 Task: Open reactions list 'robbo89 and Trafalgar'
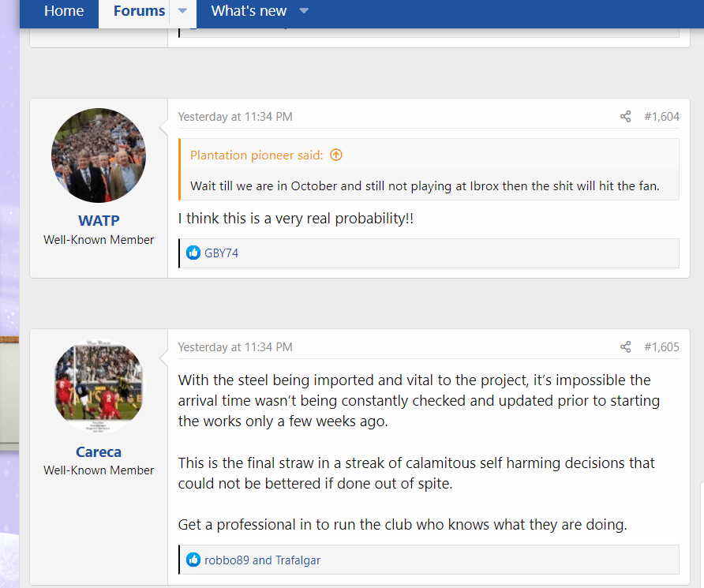coord(262,560)
